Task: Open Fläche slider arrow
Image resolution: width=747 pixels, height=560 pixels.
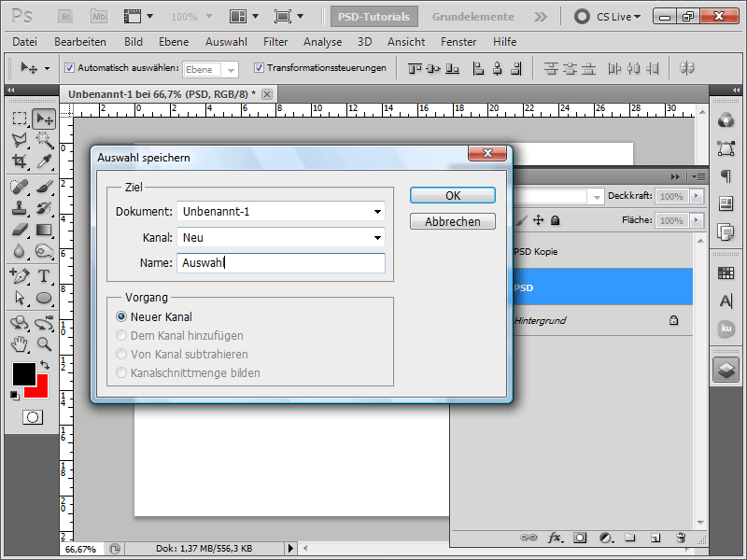Action: coord(697,220)
